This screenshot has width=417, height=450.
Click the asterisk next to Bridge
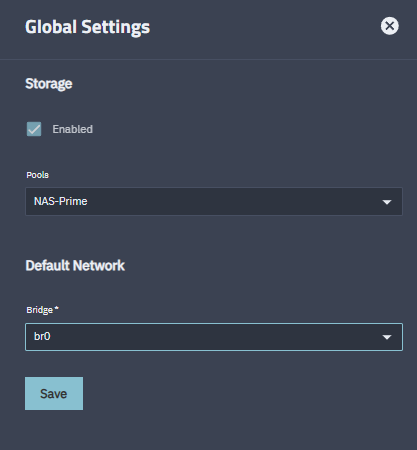[x=57, y=308]
